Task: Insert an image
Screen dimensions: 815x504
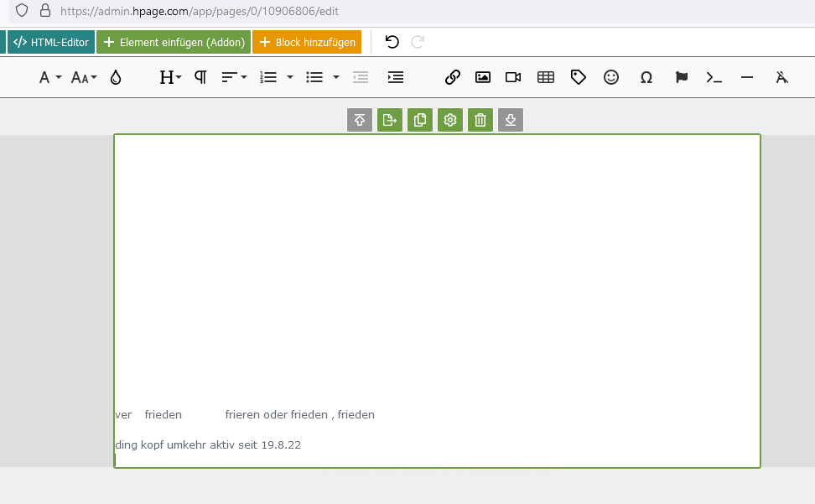Action: tap(483, 77)
